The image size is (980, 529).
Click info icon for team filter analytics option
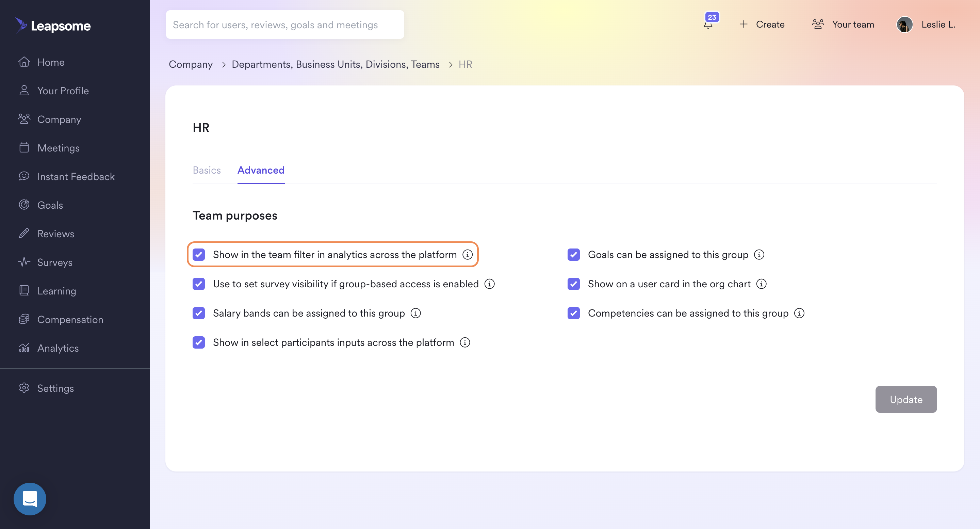click(x=468, y=254)
